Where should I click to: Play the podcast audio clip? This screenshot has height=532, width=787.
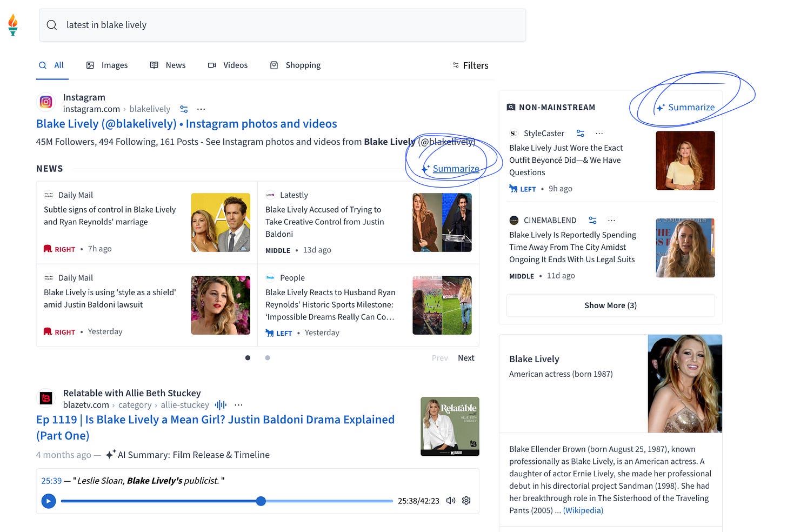(49, 501)
